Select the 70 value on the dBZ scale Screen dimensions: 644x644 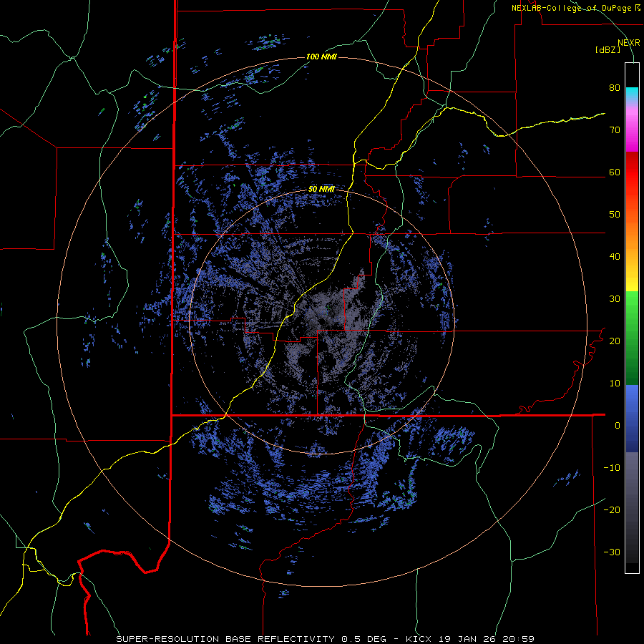[615, 130]
